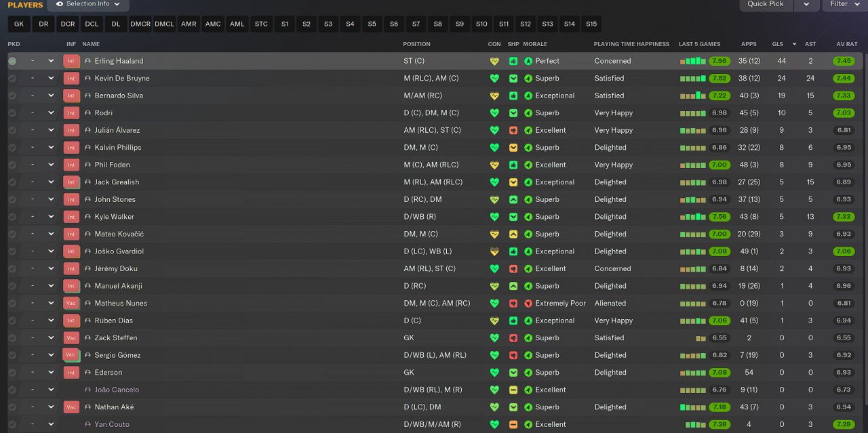Click Matheus Nunes' Alienated playing time status
The width and height of the screenshot is (868, 433).
pos(610,304)
